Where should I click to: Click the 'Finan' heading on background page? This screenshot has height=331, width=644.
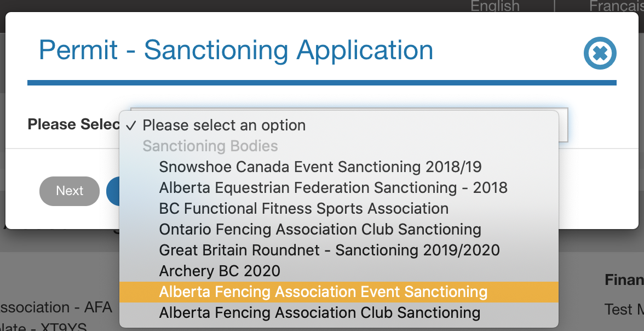pos(624,280)
